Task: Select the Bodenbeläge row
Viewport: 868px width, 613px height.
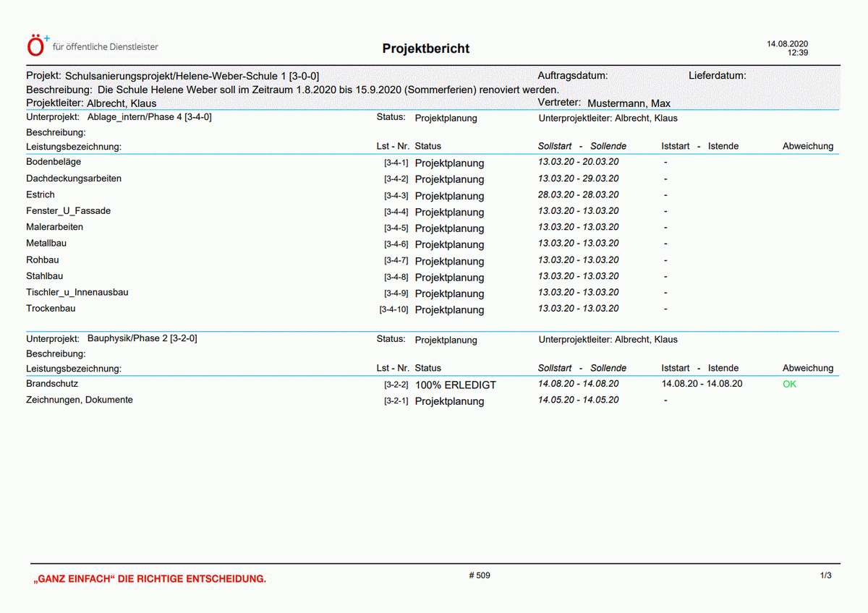Action: (x=54, y=162)
